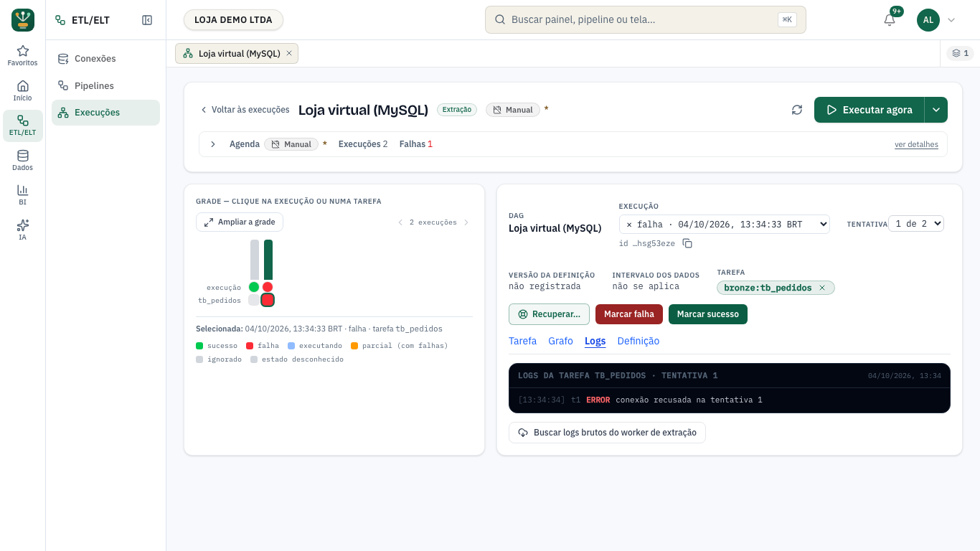
Task: Open Executar agora dropdown arrow
Action: pos(936,110)
